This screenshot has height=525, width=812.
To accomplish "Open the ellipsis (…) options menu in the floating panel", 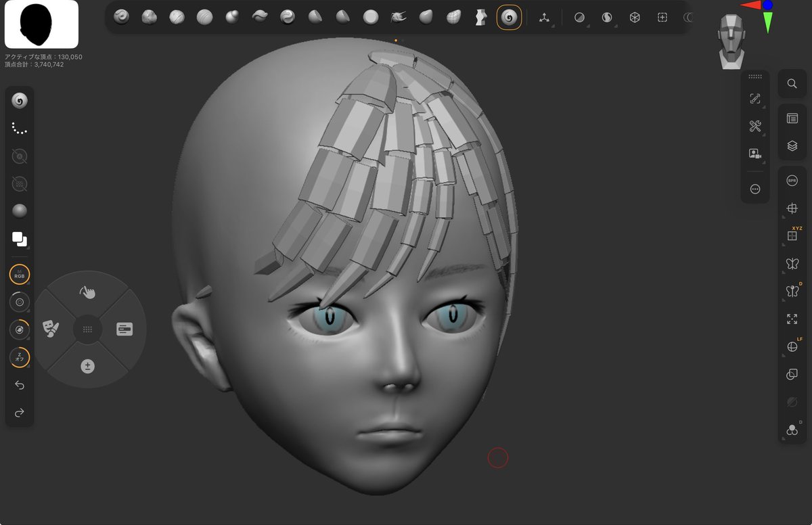I will pos(755,189).
